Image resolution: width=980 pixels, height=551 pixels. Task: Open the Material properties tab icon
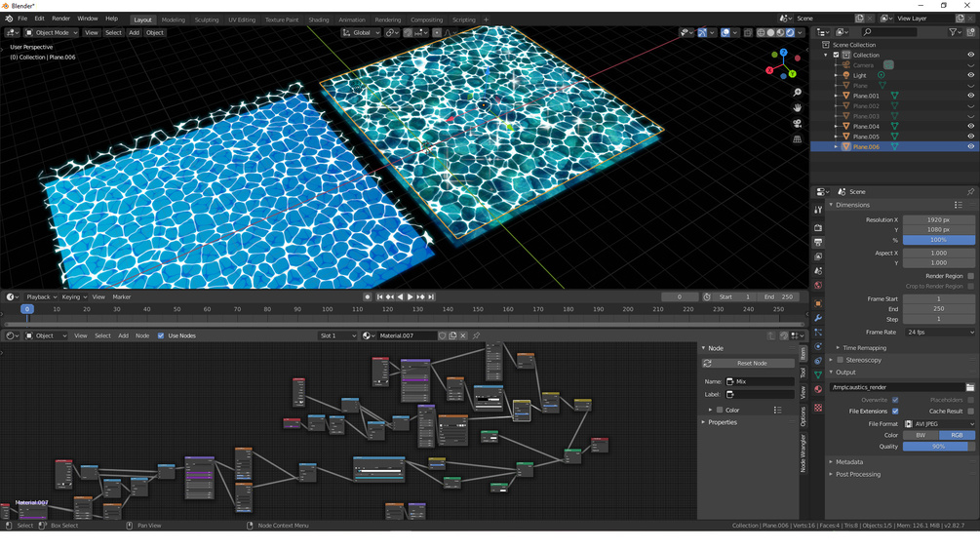pos(818,390)
